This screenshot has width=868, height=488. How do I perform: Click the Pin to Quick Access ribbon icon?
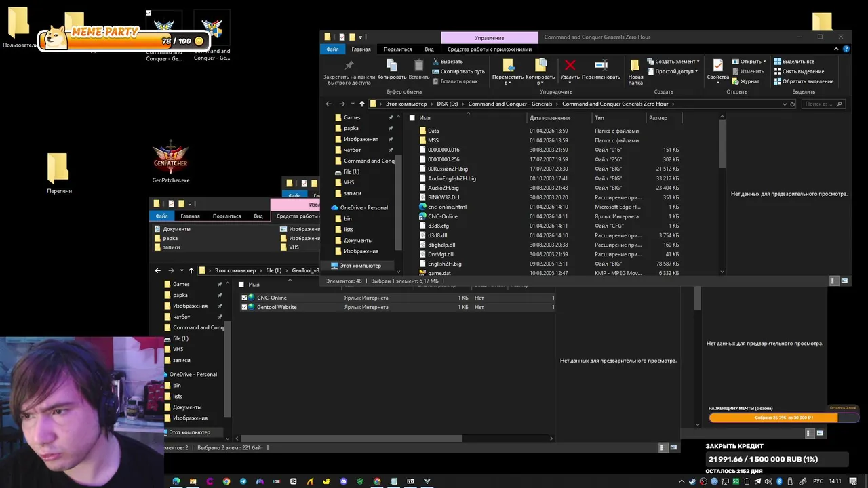pyautogui.click(x=349, y=65)
